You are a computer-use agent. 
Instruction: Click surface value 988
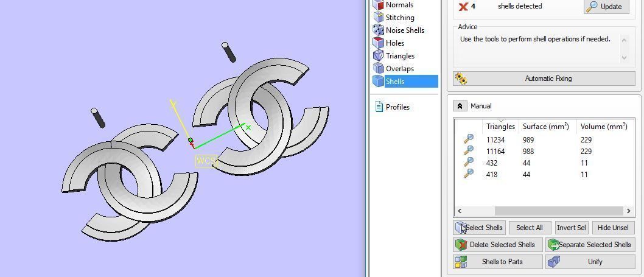(x=528, y=151)
